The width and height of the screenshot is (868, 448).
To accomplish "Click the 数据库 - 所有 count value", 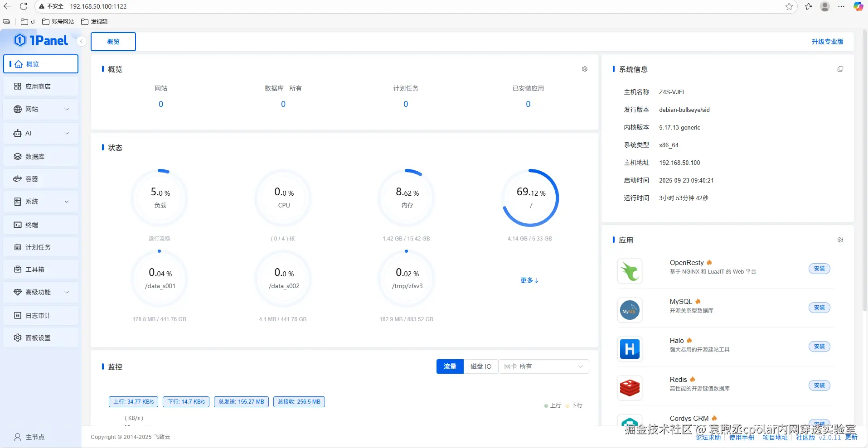I will point(283,104).
